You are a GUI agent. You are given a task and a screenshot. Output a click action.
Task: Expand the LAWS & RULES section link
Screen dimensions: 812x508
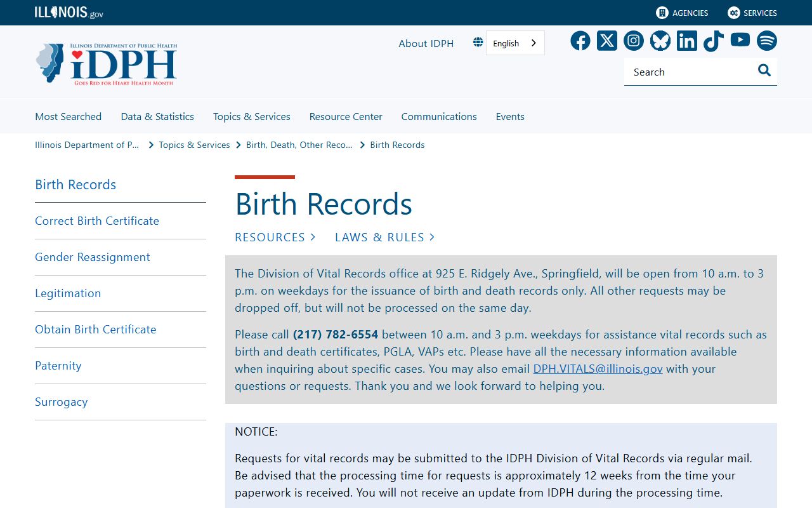pyautogui.click(x=385, y=237)
